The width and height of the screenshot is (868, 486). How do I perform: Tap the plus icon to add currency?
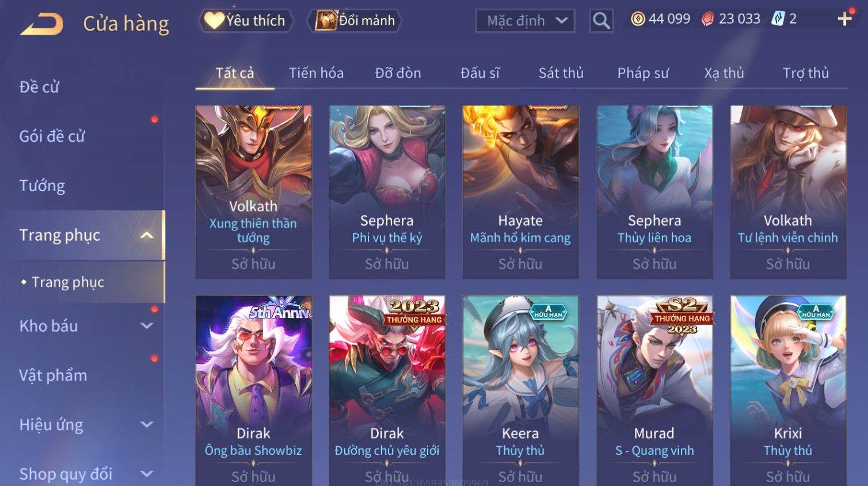coord(844,19)
